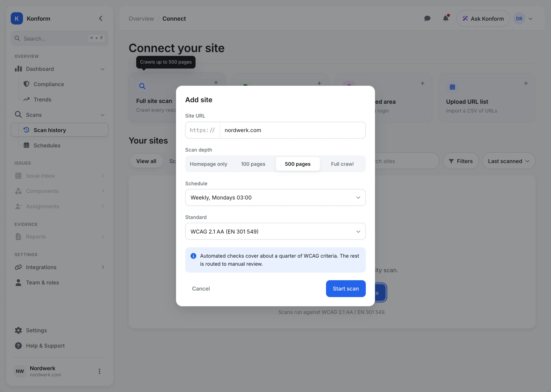
Task: Click the Compliance shield icon
Action: (26, 84)
